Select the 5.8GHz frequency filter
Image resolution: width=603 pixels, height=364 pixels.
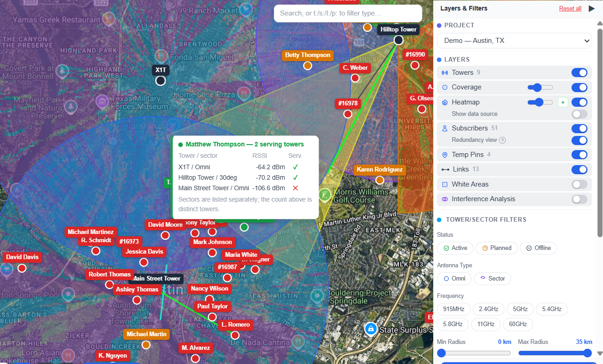pos(452,324)
